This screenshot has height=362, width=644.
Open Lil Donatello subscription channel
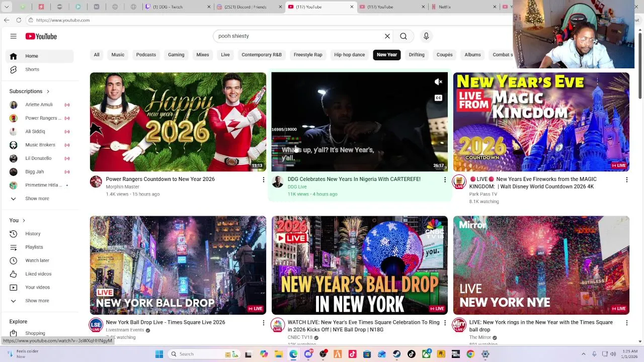pos(40,158)
